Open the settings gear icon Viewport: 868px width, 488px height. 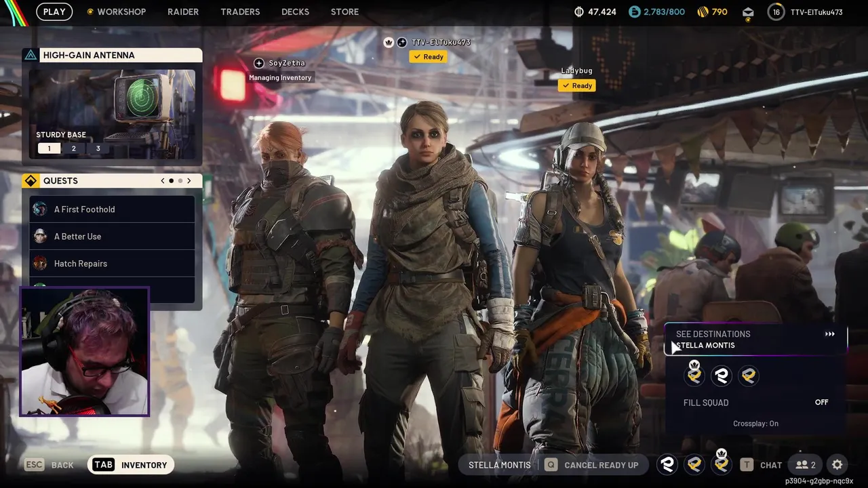(x=837, y=464)
